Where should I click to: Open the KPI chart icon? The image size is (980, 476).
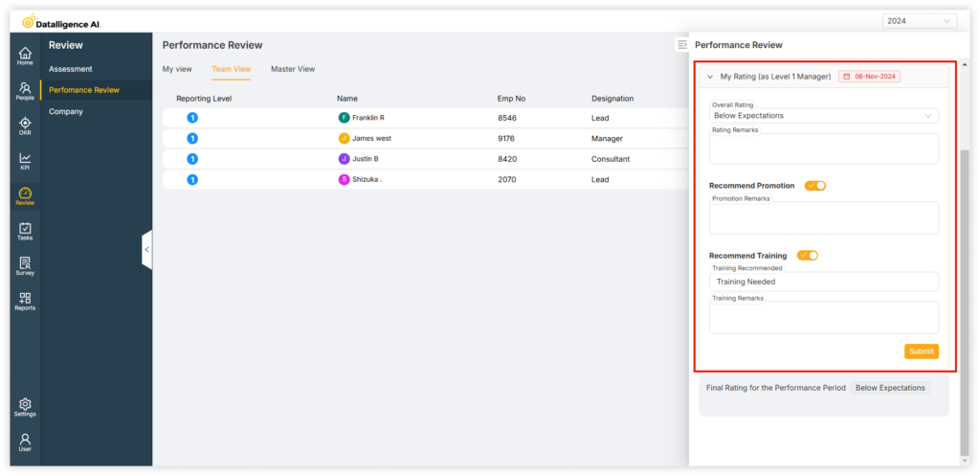click(25, 161)
